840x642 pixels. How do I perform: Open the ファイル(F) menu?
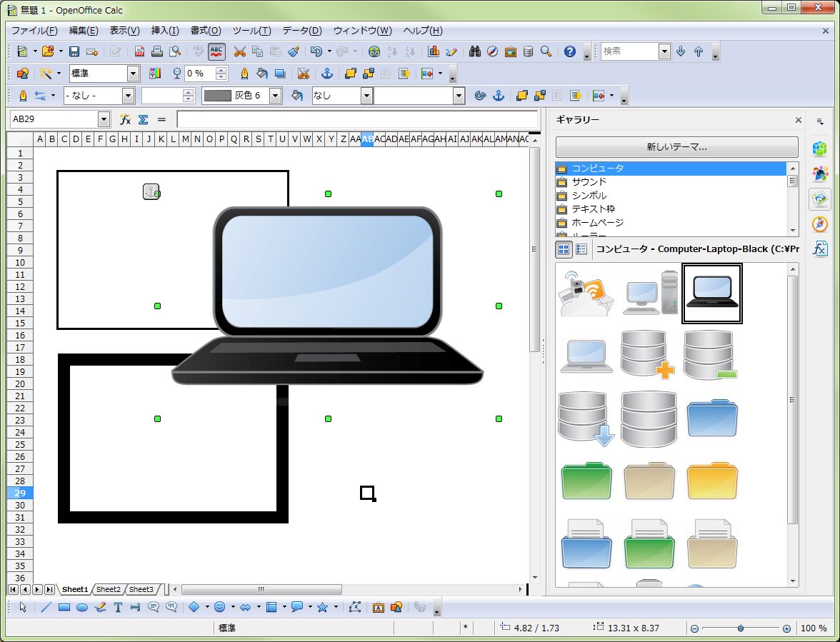(x=34, y=31)
